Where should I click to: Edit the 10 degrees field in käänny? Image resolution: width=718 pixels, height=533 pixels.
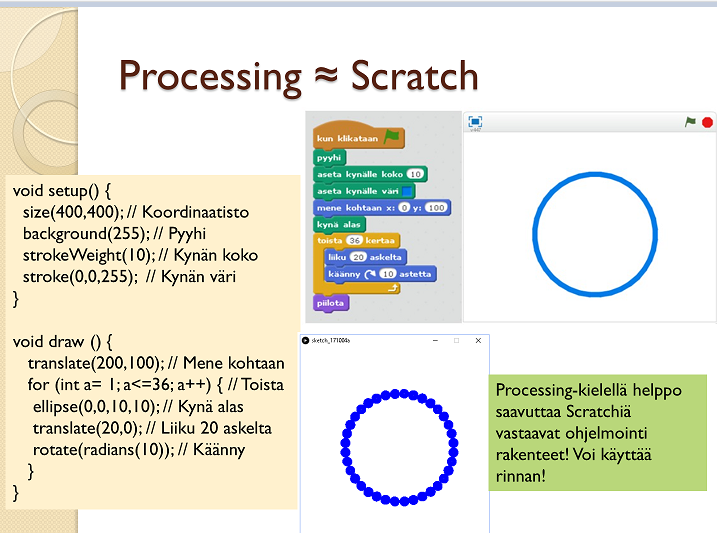388,273
